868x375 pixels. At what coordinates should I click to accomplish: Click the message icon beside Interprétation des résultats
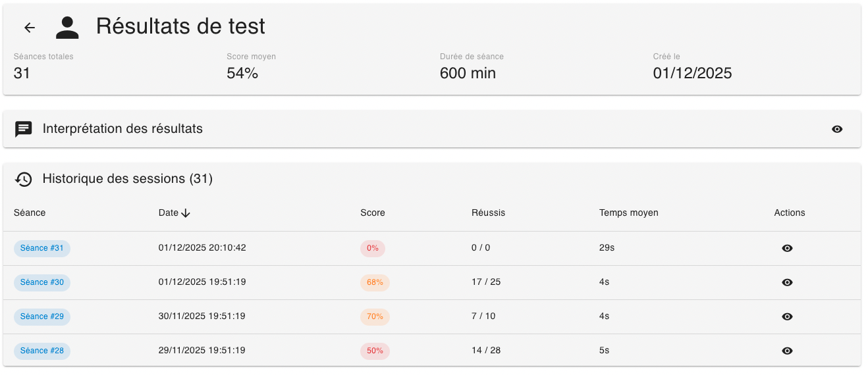(24, 129)
